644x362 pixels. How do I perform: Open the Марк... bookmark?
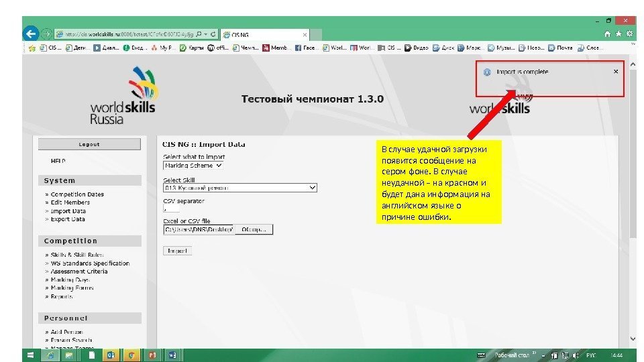(470, 48)
